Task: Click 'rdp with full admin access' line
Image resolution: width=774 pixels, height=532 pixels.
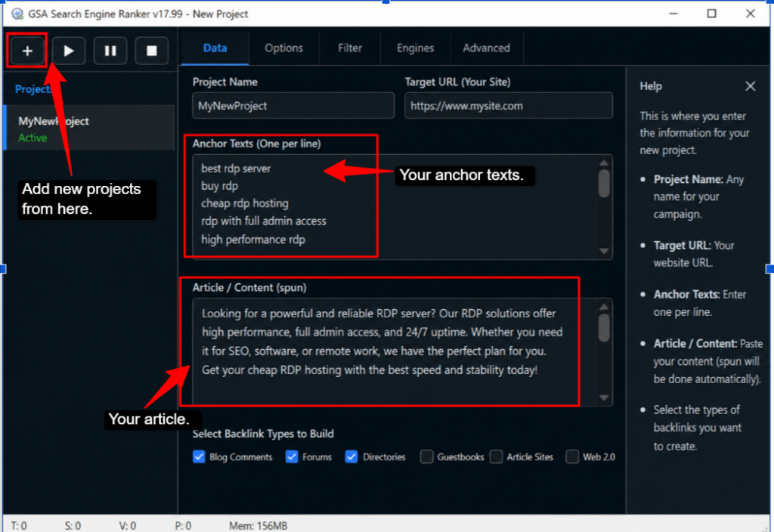Action: point(264,221)
